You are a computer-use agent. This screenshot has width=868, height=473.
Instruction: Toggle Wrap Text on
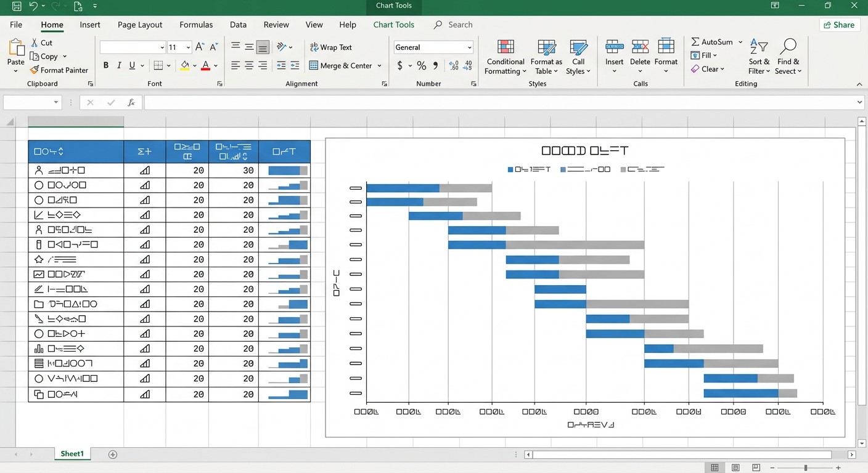coord(331,47)
